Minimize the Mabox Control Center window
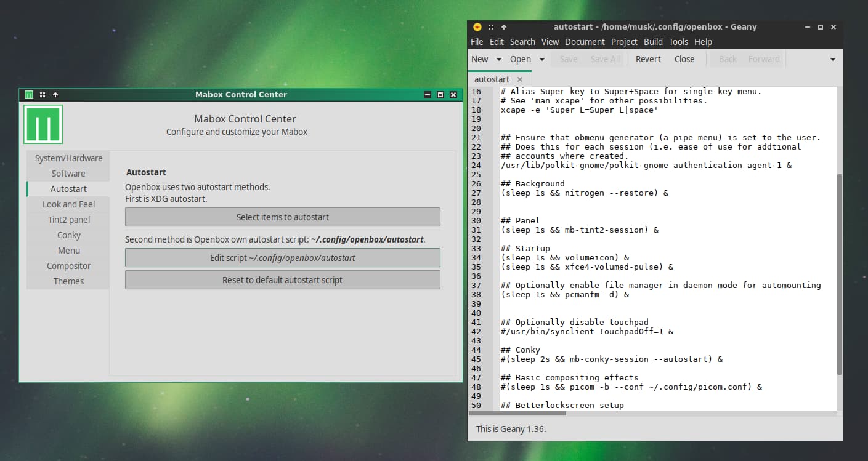 pos(428,95)
